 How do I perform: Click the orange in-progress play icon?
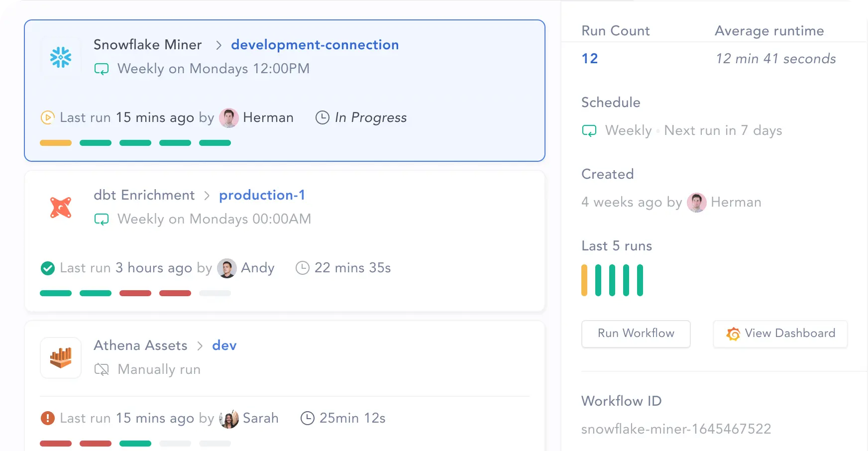(x=47, y=117)
